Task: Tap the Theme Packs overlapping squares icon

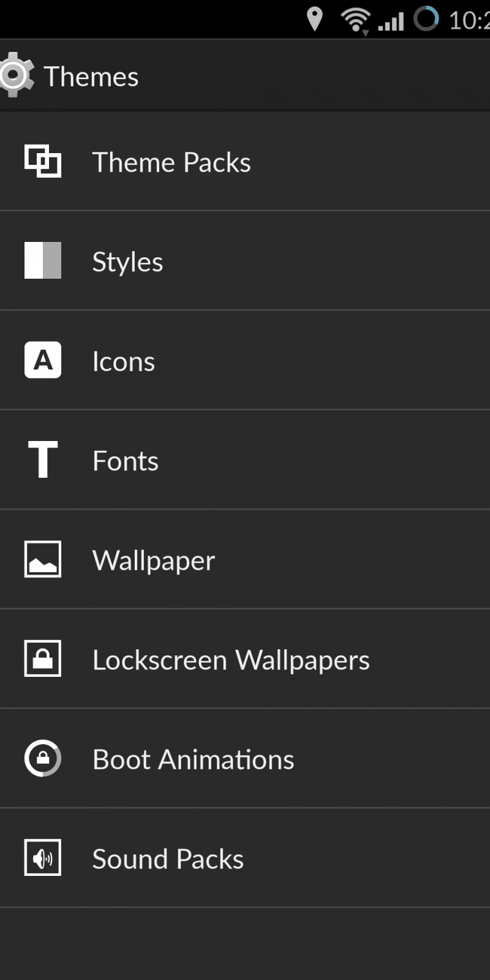Action: [x=43, y=161]
